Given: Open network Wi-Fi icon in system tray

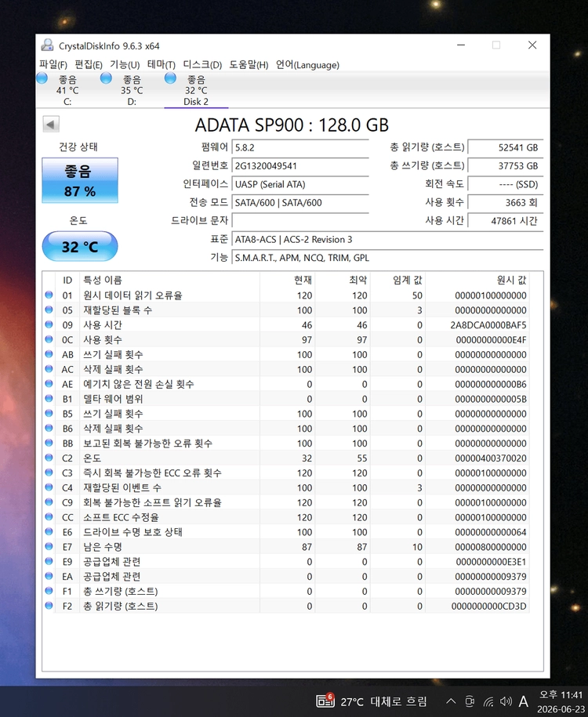Looking at the screenshot, I should pyautogui.click(x=488, y=701).
